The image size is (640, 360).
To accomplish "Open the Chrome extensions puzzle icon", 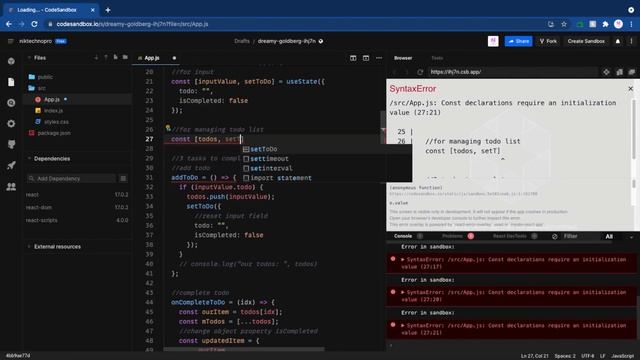I will tap(605, 24).
